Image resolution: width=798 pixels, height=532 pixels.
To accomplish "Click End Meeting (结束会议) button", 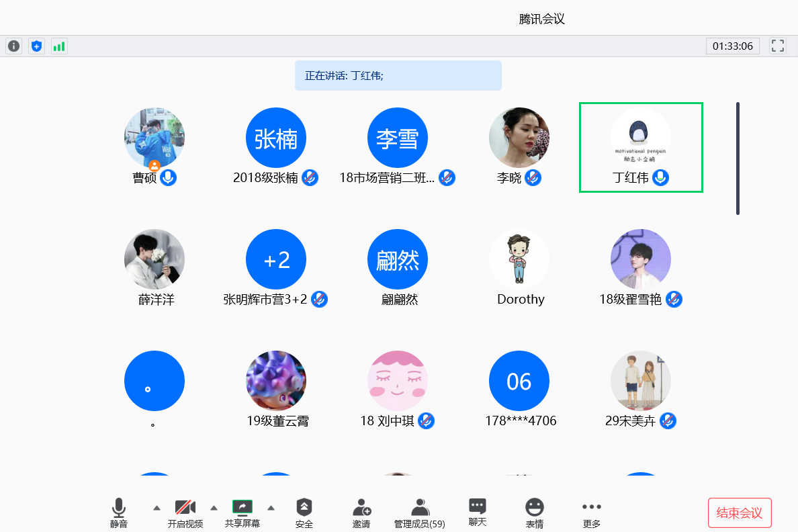I will (740, 513).
